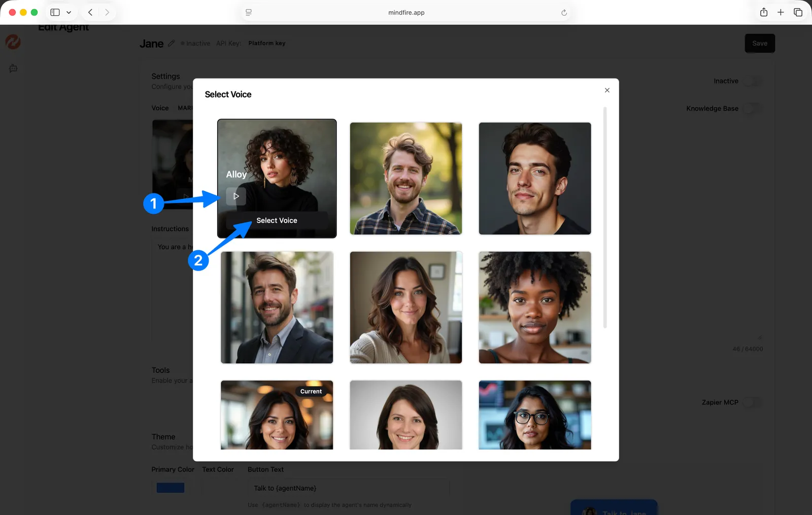Click the pencil icon next to Jane
The height and width of the screenshot is (515, 812).
pyautogui.click(x=172, y=44)
